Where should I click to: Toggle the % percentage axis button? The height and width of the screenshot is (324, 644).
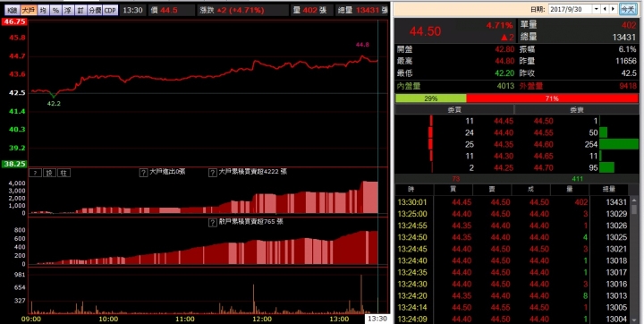55,10
